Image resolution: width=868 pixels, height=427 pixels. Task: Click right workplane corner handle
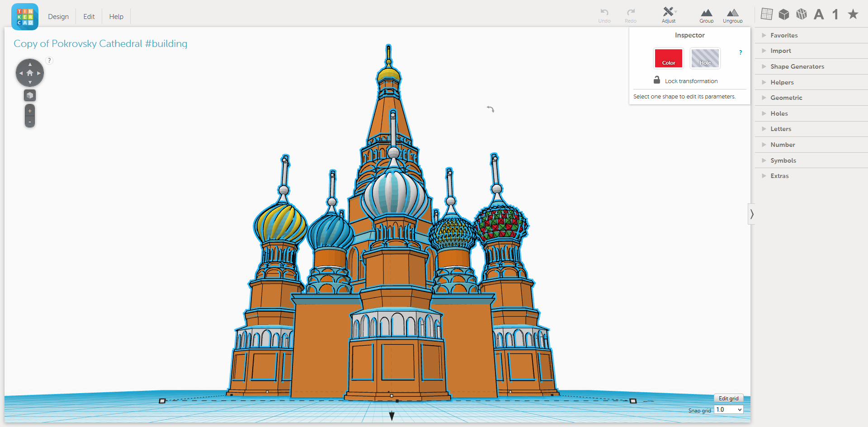tap(633, 401)
